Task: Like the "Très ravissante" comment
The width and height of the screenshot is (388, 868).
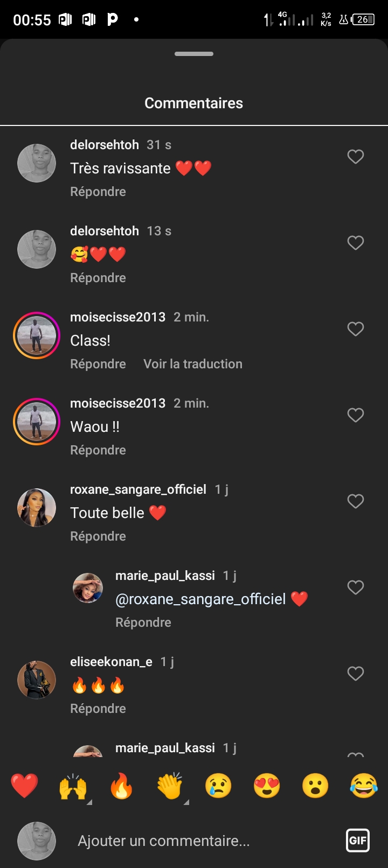Action: click(356, 157)
